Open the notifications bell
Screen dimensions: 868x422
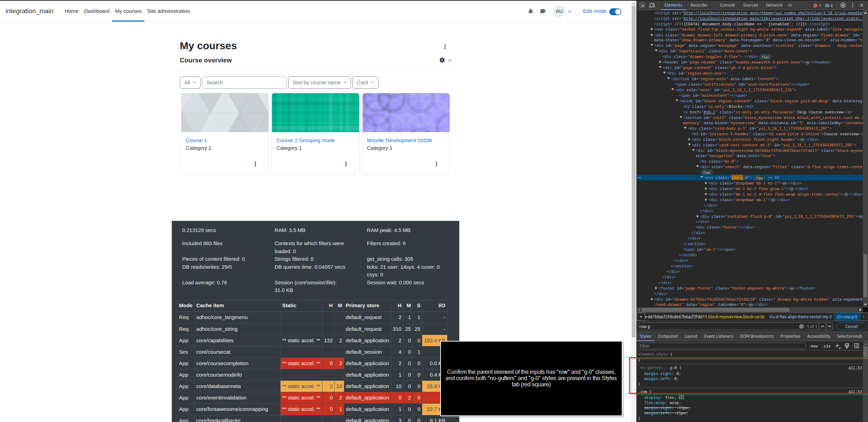pyautogui.click(x=530, y=11)
